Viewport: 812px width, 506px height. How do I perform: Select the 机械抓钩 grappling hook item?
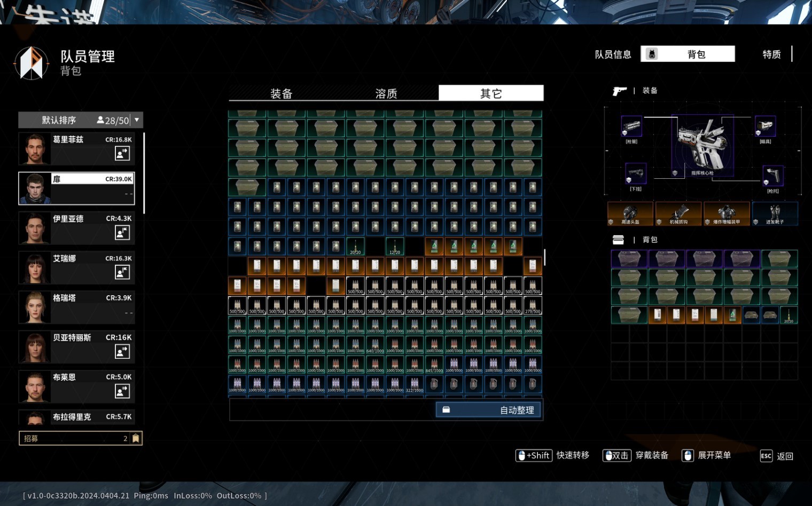[x=678, y=214]
